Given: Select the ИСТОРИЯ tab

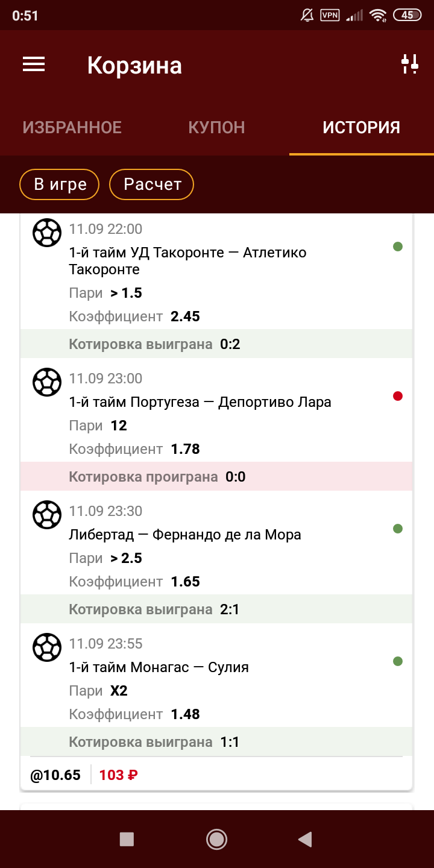Looking at the screenshot, I should (x=361, y=128).
